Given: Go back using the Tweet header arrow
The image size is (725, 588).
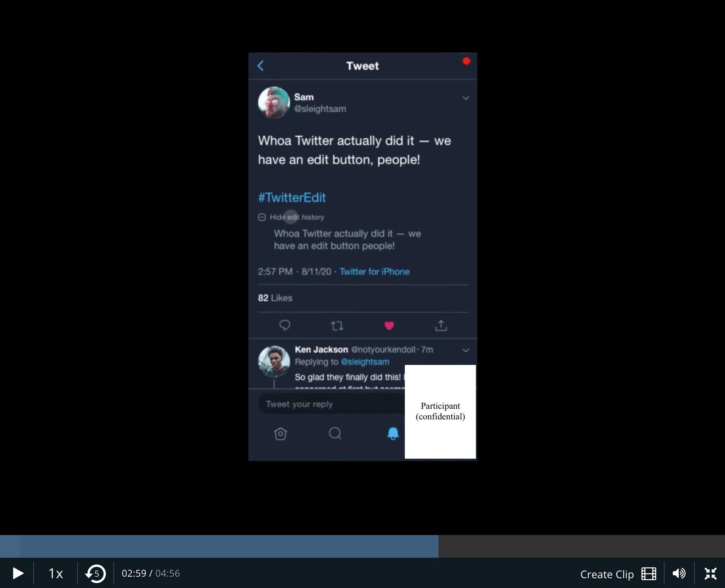Looking at the screenshot, I should coord(261,66).
